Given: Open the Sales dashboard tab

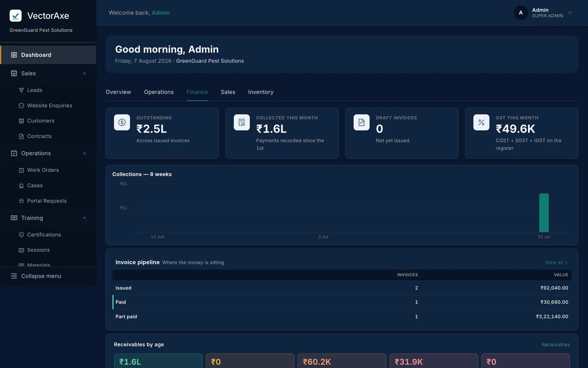Looking at the screenshot, I should pyautogui.click(x=228, y=92).
